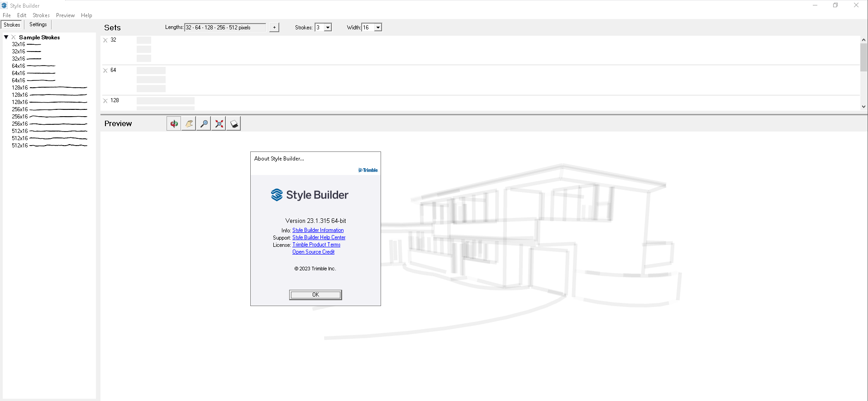Viewport: 868px width, 401px height.
Task: Open the Style Builder Information link
Action: [x=318, y=230]
